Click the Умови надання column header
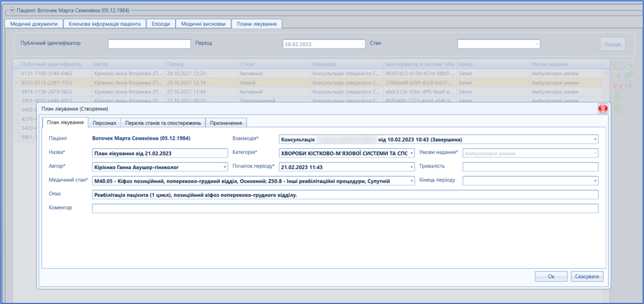 pos(565,64)
